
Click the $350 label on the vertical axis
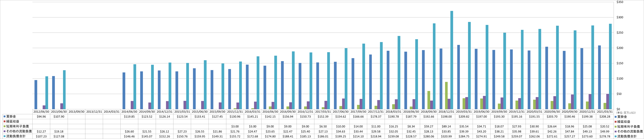(x=620, y=2)
